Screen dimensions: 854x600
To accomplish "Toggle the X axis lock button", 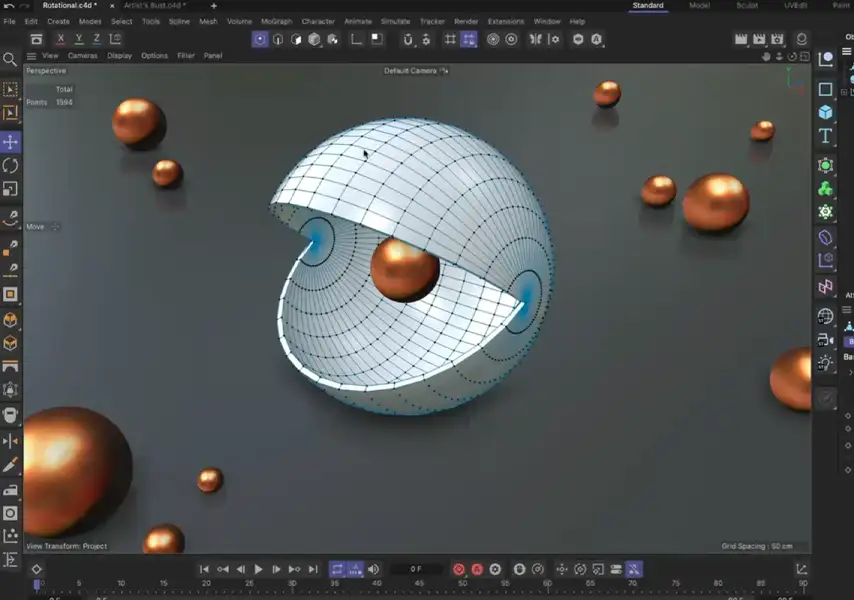I will click(60, 38).
